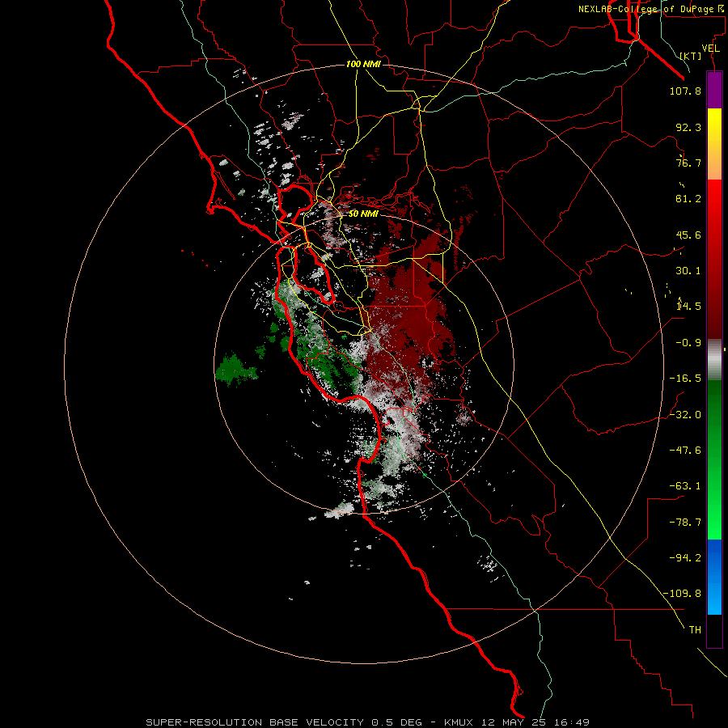Image resolution: width=728 pixels, height=728 pixels.
Task: Click the purple segment of the color bar
Action: click(x=714, y=90)
